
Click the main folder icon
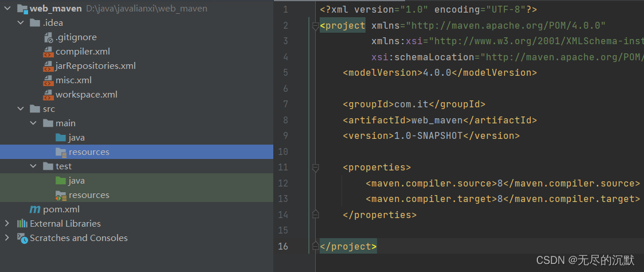[48, 123]
